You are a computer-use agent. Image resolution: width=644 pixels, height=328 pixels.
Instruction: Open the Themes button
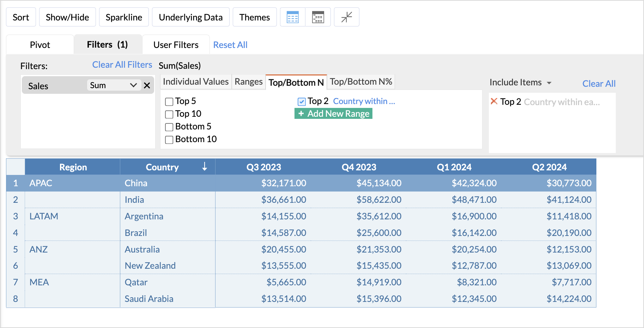[254, 17]
